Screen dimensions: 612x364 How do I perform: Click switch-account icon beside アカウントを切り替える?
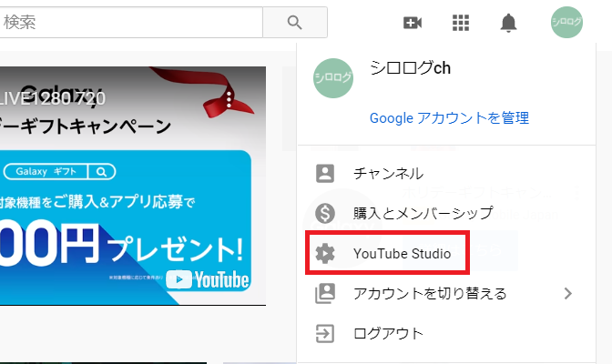click(x=325, y=293)
